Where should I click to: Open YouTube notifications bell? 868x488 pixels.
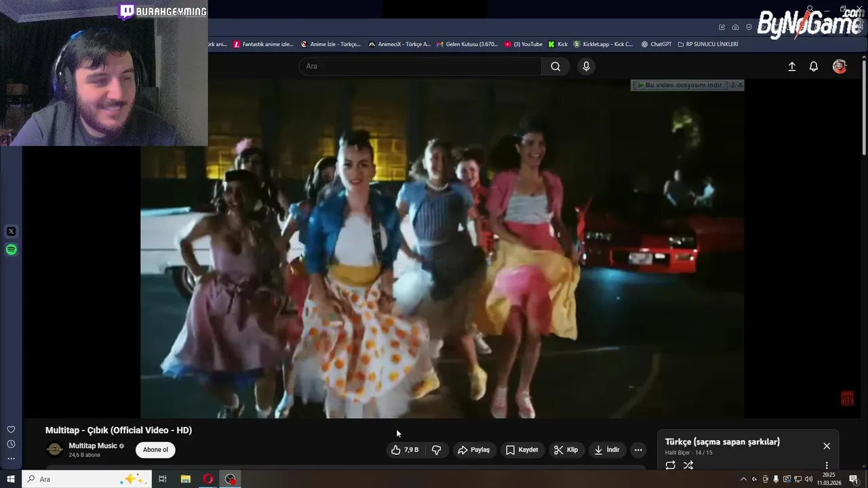814,66
